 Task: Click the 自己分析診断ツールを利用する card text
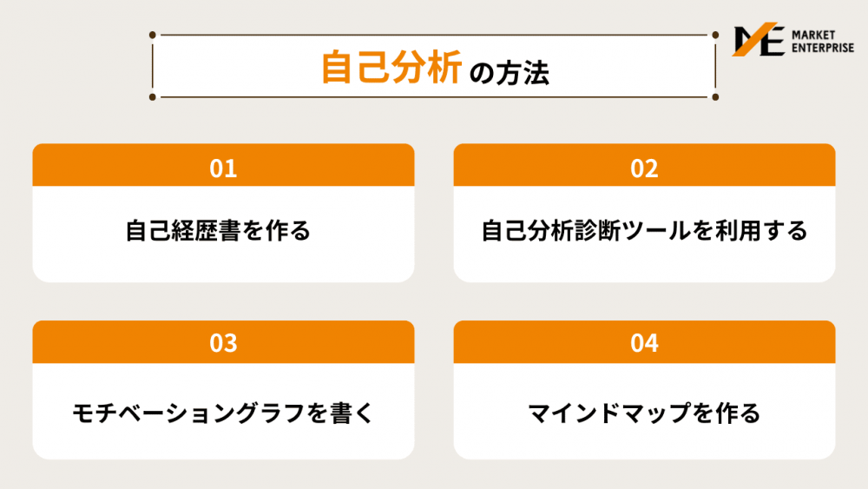click(644, 230)
